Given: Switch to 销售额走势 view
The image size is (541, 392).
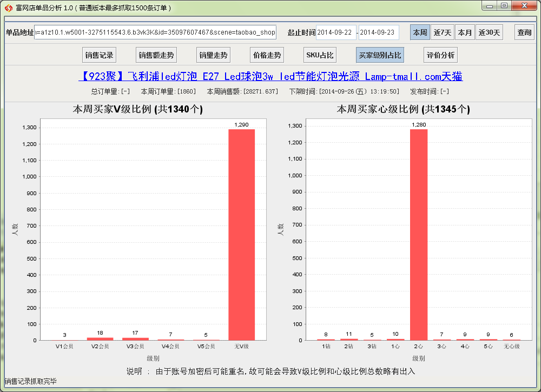Looking at the screenshot, I should pos(156,55).
